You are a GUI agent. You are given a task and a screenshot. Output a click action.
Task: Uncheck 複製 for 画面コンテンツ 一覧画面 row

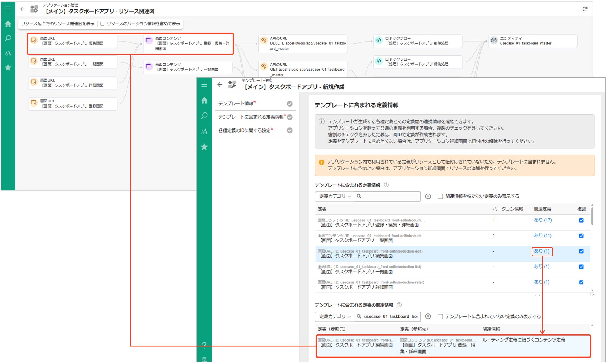point(581,236)
